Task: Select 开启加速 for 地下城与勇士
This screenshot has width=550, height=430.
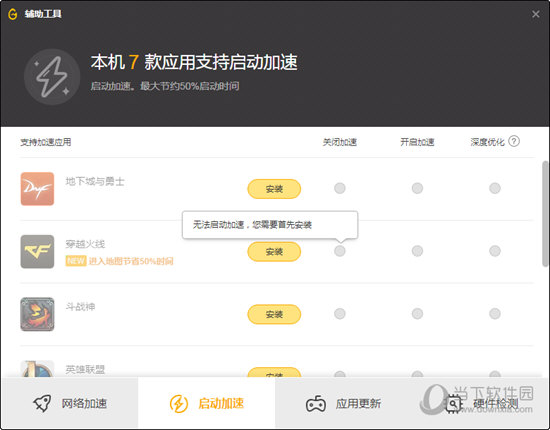Action: pyautogui.click(x=417, y=188)
